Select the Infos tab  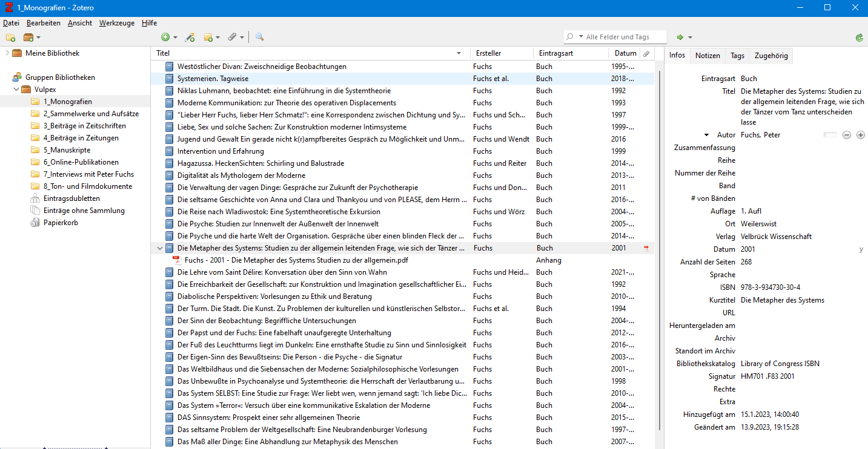click(x=677, y=55)
